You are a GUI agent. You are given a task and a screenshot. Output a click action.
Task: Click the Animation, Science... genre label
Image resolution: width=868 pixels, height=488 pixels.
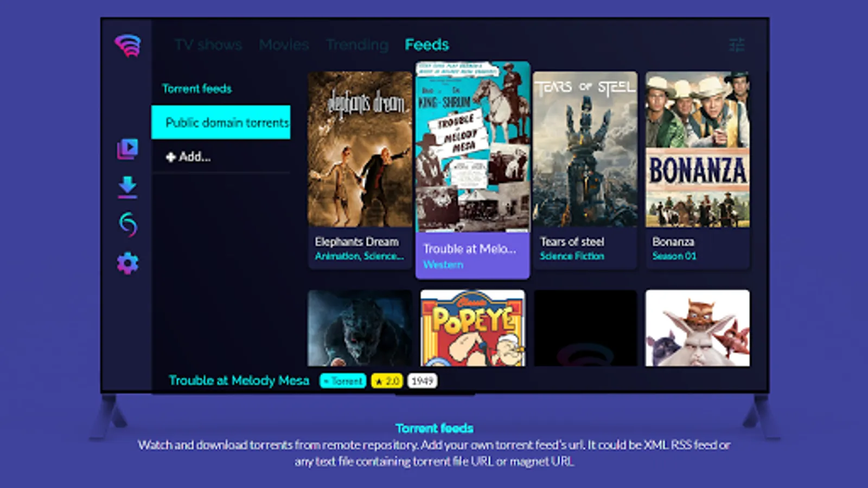359,256
